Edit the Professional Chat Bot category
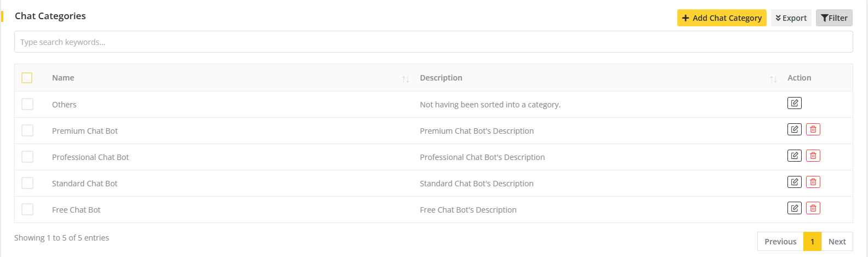Viewport: 868px width, 257px height. (794, 156)
